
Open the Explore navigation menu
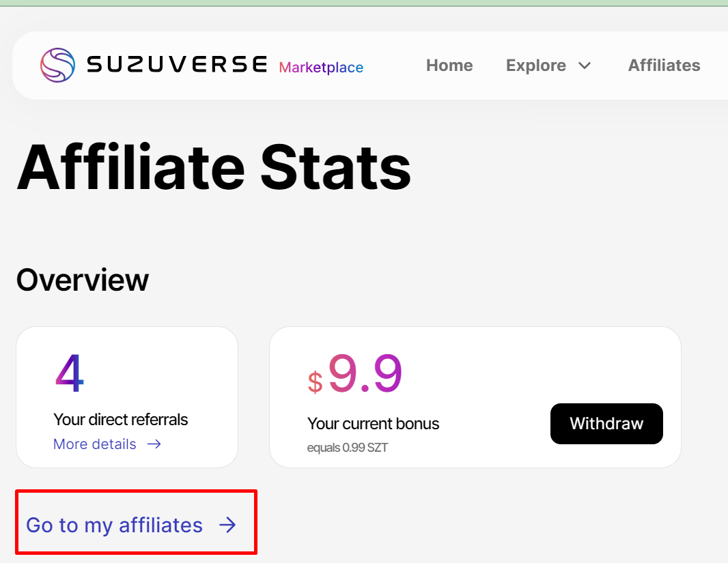tap(536, 66)
